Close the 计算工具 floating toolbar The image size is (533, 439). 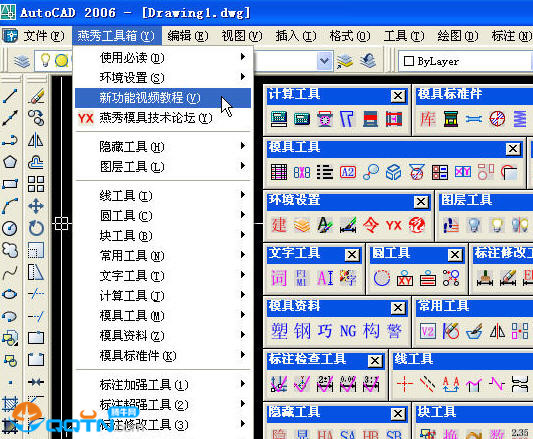click(x=398, y=96)
